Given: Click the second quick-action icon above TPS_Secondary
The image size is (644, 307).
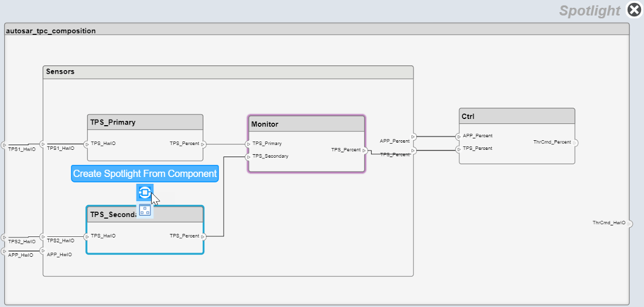Looking at the screenshot, I should pyautogui.click(x=144, y=210).
